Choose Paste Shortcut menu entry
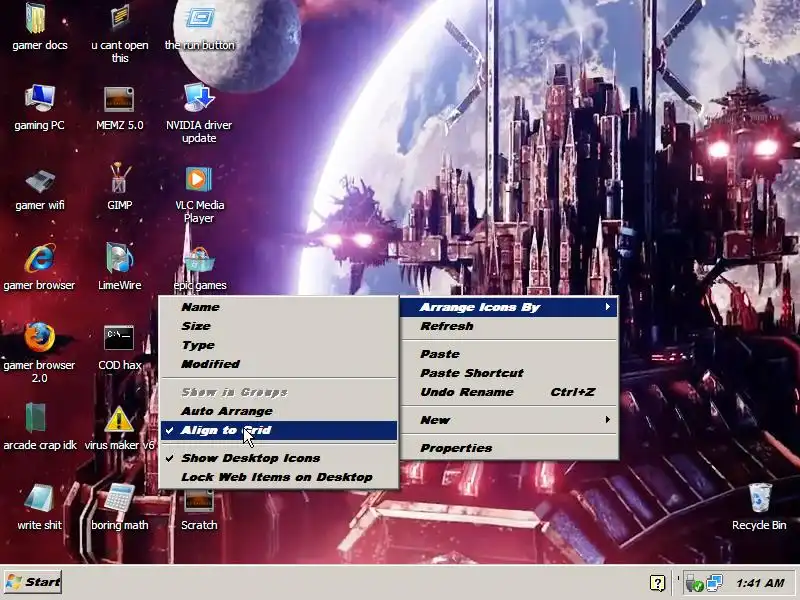The image size is (800, 600). coord(509,373)
